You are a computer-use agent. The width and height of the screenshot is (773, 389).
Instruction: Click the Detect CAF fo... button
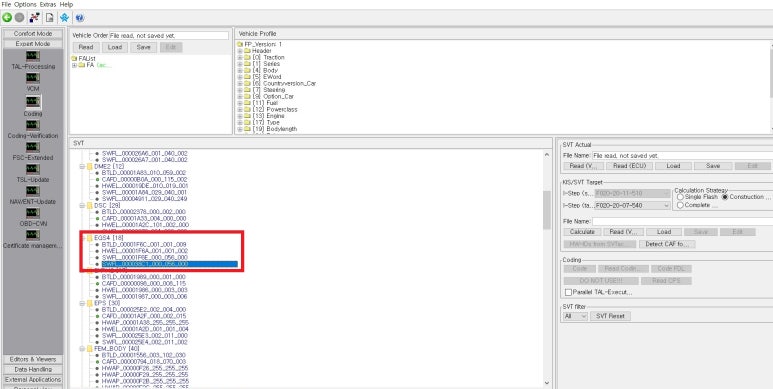667,244
